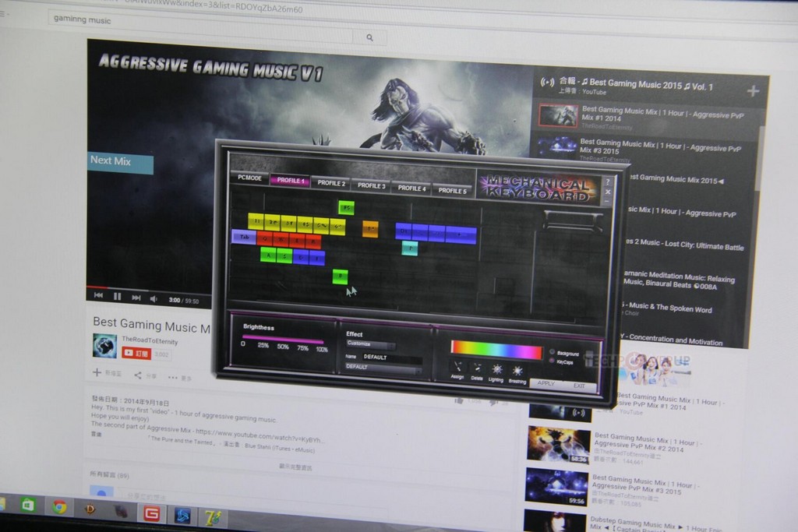Click the YouTube search box
This screenshot has width=798, height=532.
pos(202,27)
